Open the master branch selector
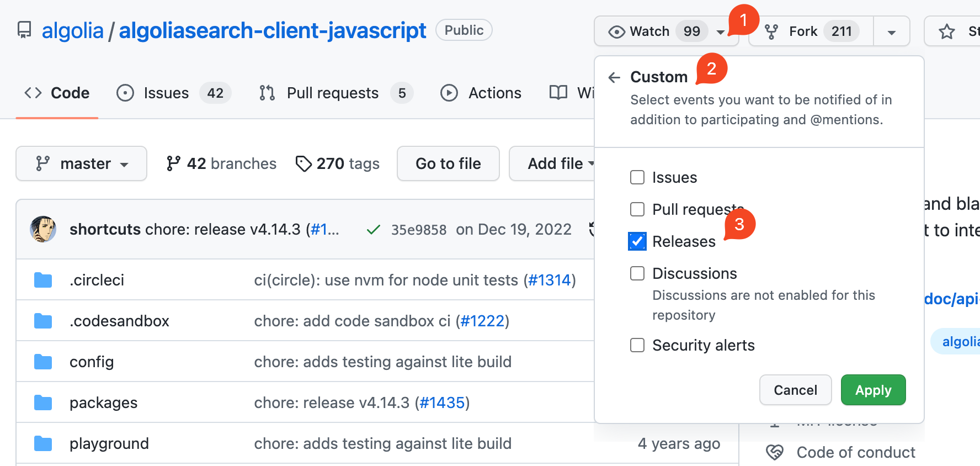 pos(82,163)
